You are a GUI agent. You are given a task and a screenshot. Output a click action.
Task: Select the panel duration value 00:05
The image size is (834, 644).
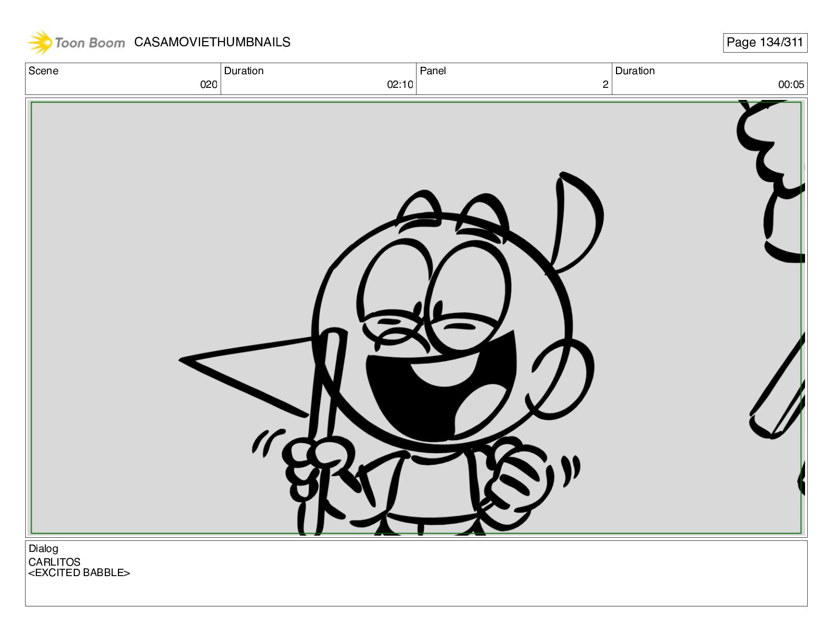coord(791,85)
